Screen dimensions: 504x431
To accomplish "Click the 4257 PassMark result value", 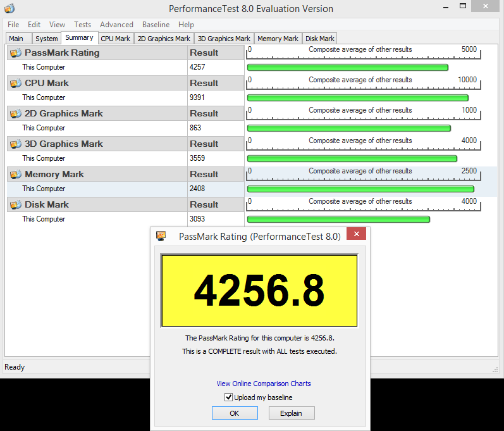I will 197,67.
